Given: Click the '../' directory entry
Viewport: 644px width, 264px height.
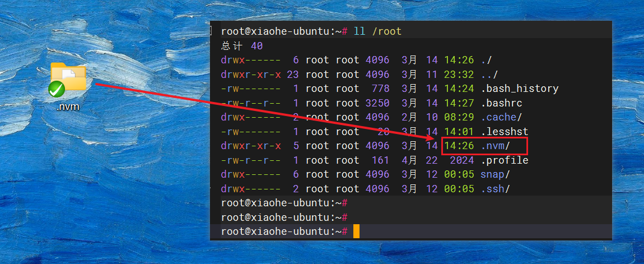Looking at the screenshot, I should tap(489, 75).
